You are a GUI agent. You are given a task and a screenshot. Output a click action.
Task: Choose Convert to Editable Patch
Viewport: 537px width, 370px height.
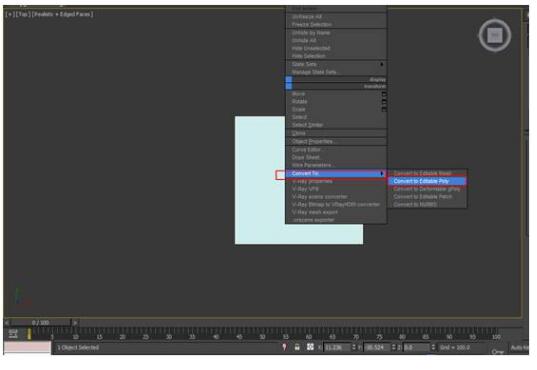(427, 197)
